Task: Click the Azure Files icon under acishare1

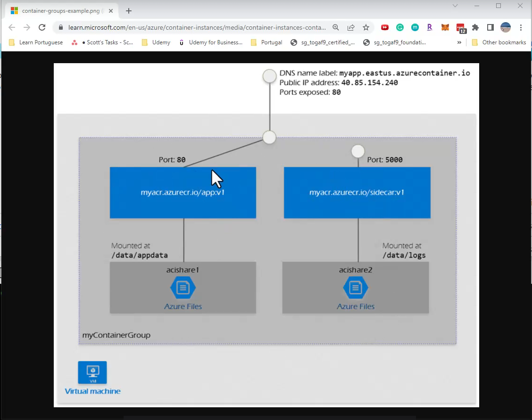Action: tap(183, 288)
